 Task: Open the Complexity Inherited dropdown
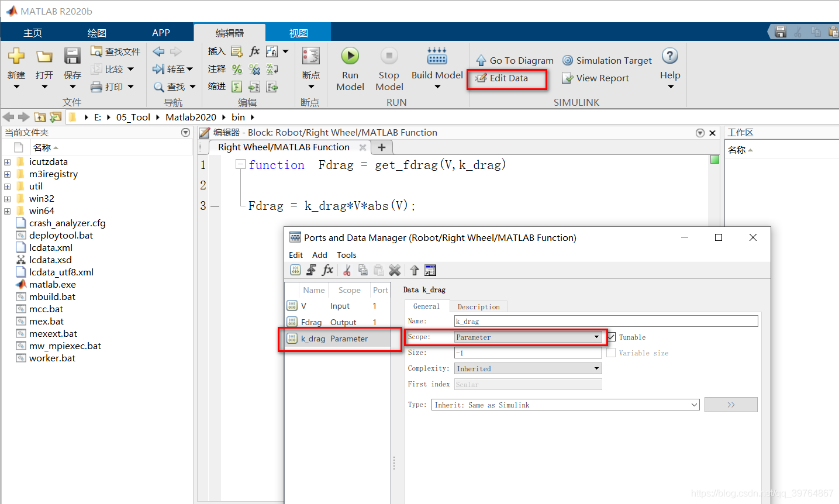point(528,368)
